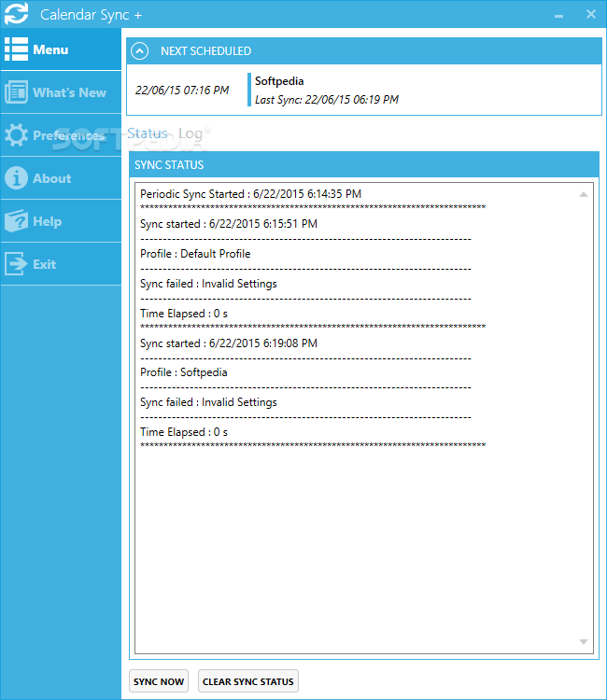Click the Periodic Sync Started log line
Screen dimensions: 607x700
coord(250,194)
